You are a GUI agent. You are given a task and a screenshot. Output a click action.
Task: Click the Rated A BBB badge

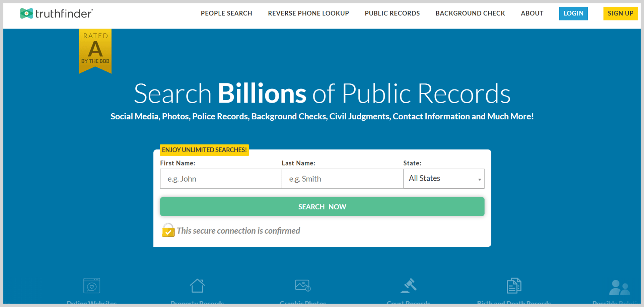(95, 50)
